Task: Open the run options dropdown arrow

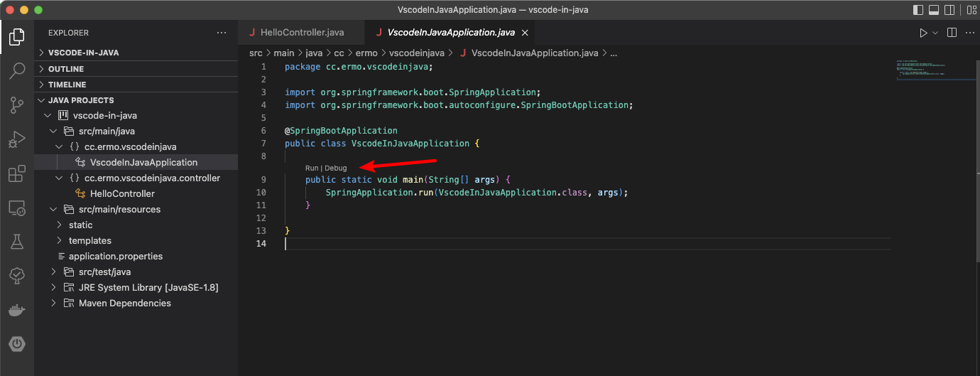Action: pyautogui.click(x=935, y=33)
